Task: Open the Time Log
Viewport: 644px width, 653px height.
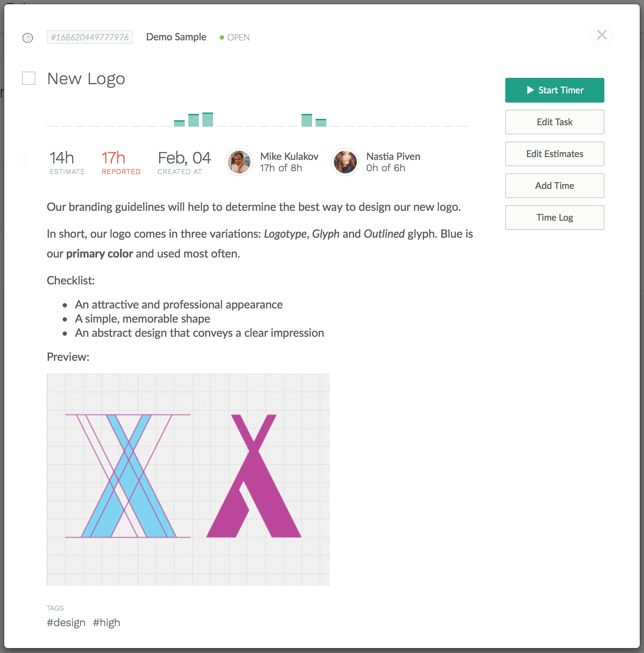Action: (x=554, y=218)
